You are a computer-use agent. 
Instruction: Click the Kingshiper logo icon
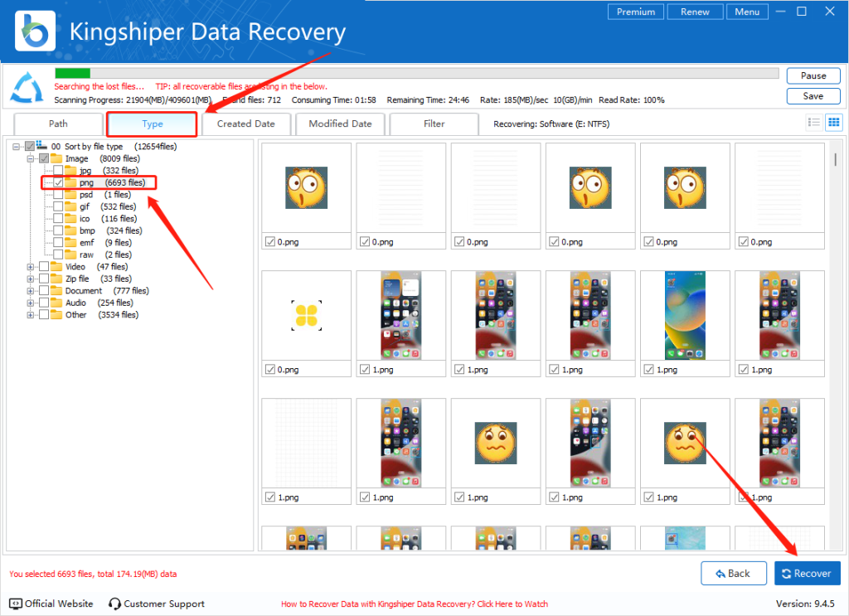[x=35, y=31]
